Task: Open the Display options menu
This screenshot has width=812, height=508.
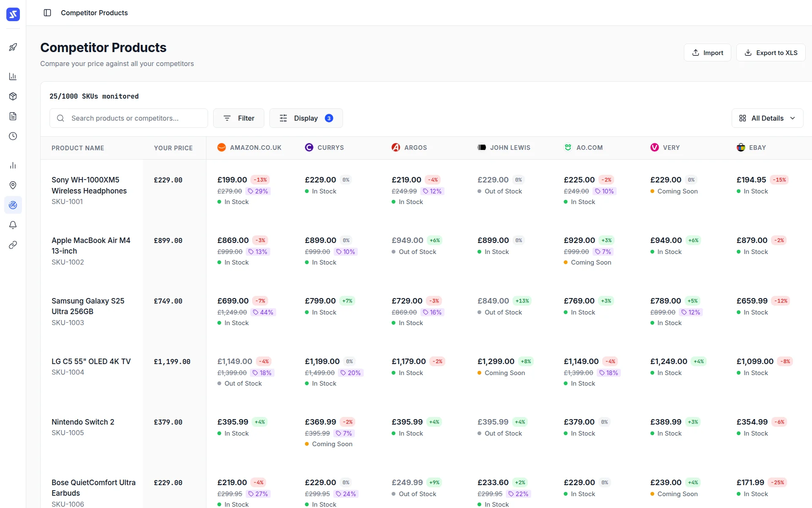Action: tap(306, 118)
